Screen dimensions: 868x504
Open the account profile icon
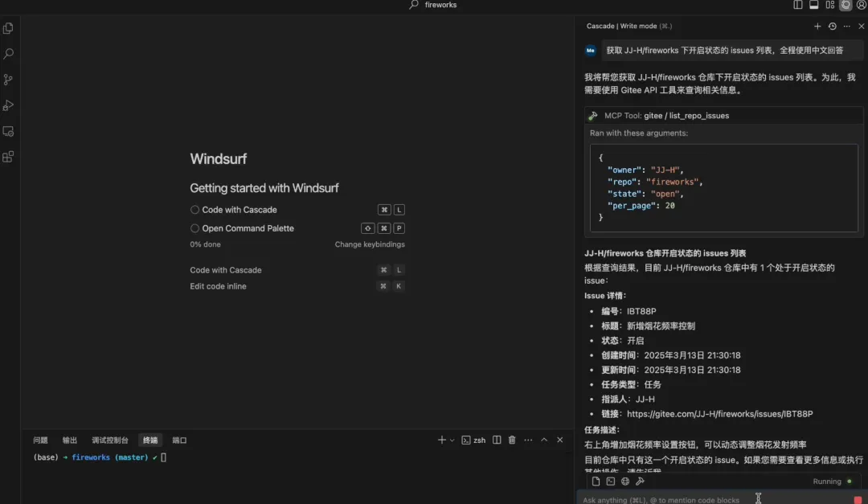coord(862,5)
